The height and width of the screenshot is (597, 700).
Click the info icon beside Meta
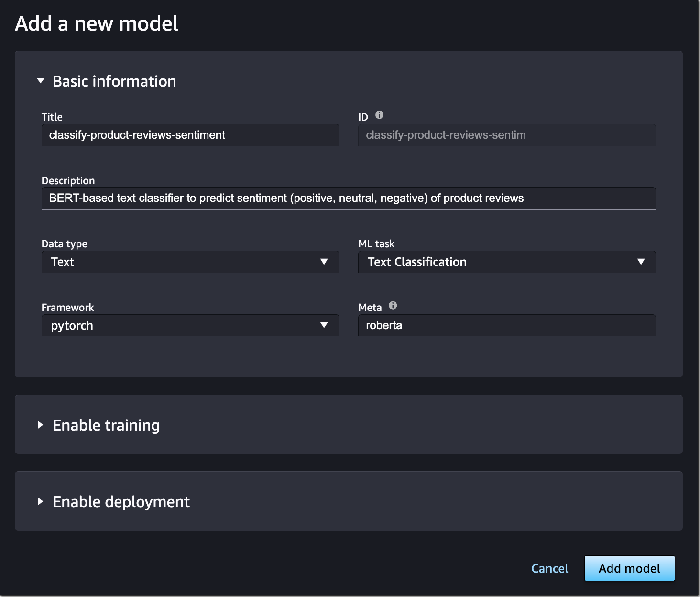(x=392, y=305)
